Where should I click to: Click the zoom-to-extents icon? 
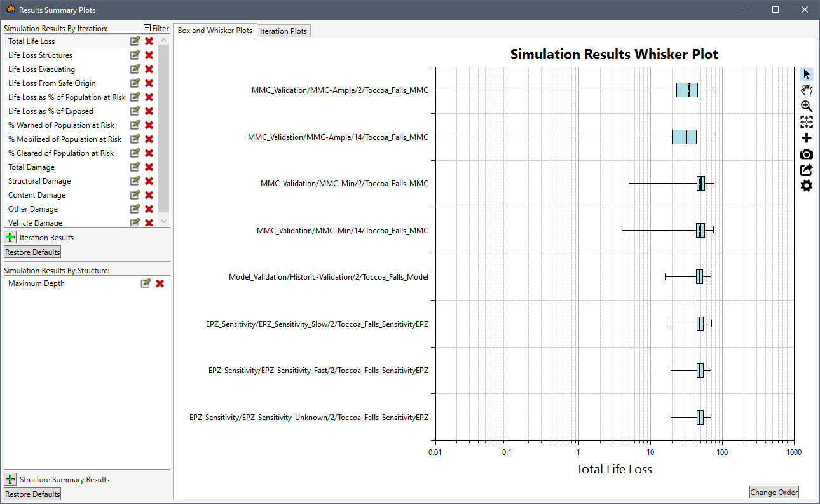click(806, 122)
